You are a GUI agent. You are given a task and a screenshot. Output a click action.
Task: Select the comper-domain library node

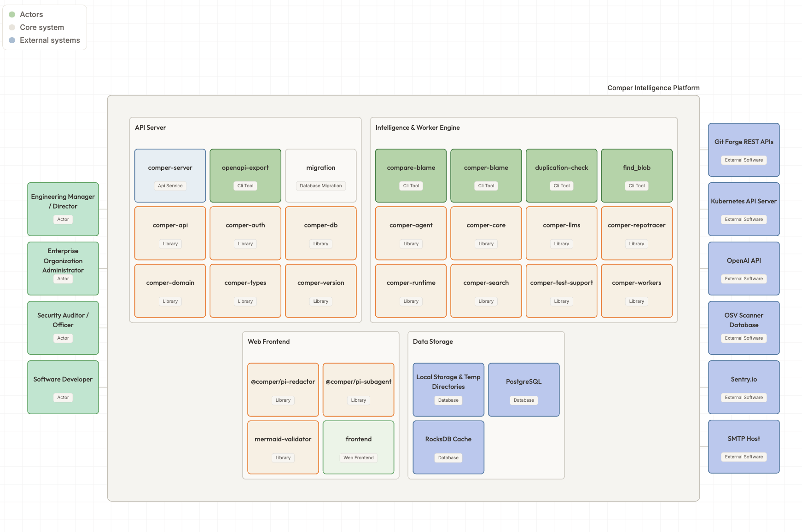pos(170,291)
